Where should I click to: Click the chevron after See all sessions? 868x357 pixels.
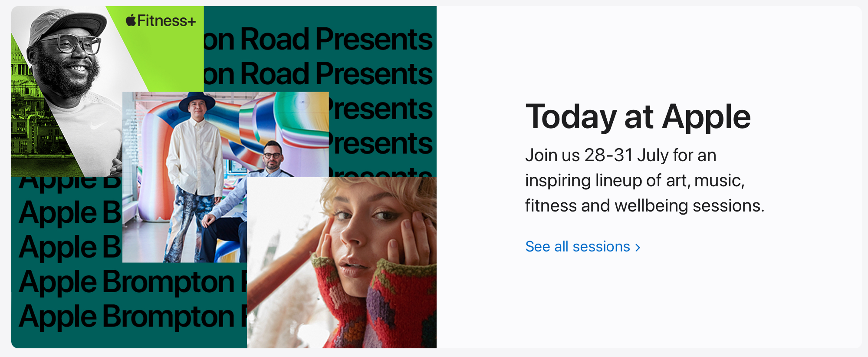pos(638,247)
